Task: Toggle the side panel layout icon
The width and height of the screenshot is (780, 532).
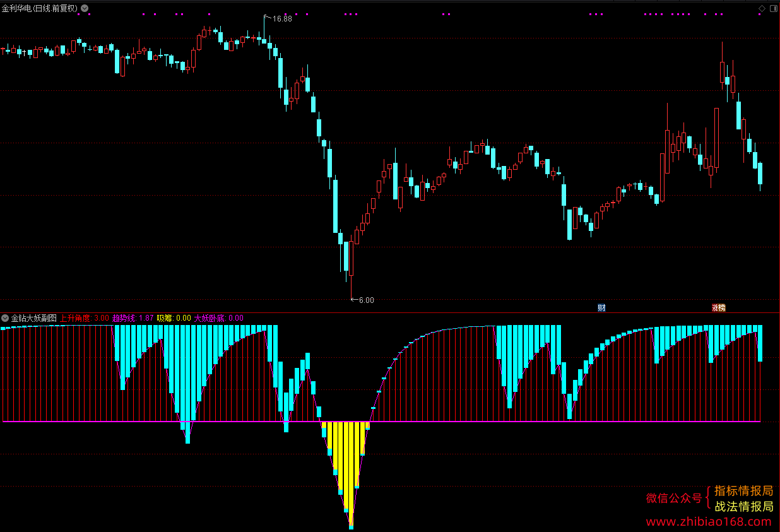Action: pos(773,8)
